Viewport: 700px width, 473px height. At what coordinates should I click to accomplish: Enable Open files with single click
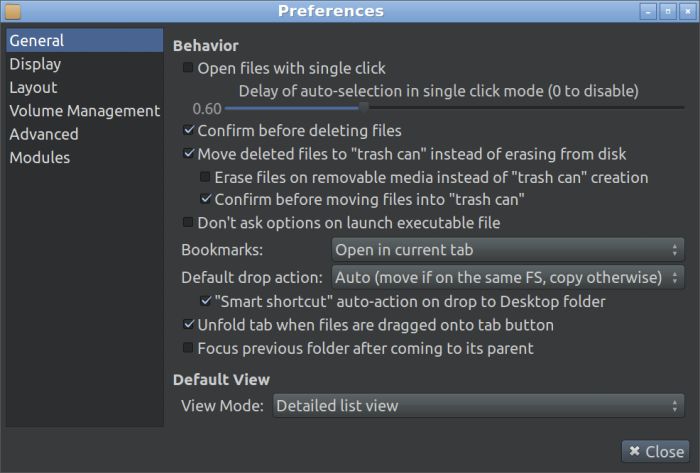(x=188, y=69)
